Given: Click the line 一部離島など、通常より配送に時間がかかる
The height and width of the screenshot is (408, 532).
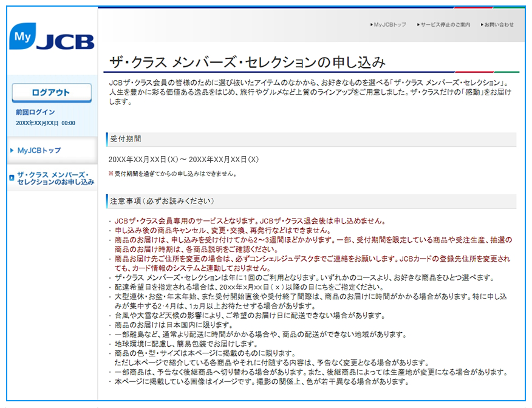Looking at the screenshot, I should (x=261, y=335).
